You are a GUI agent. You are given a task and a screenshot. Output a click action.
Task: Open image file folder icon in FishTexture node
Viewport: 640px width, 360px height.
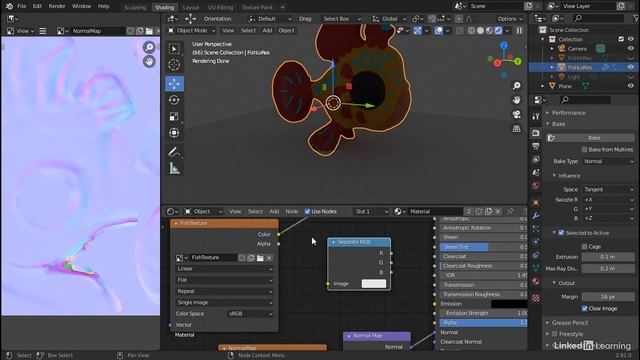coord(260,258)
